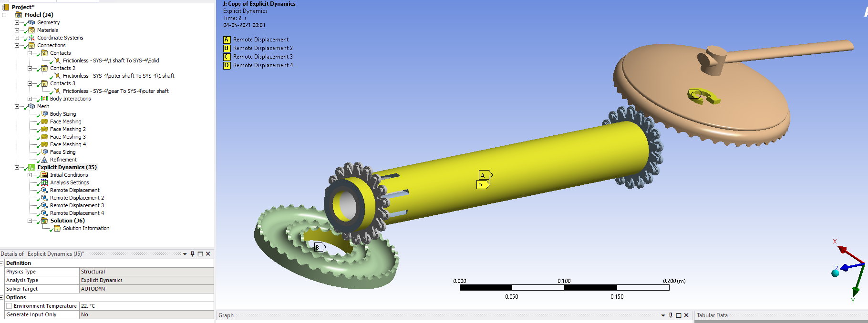
Task: Click the ISO ball on axis triad
Action: (x=835, y=273)
